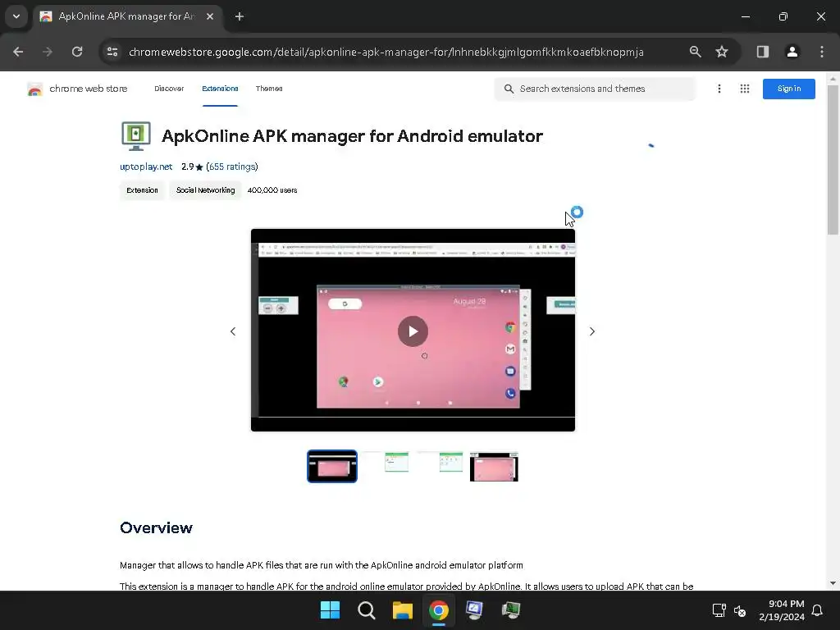Click the ApkOnline extension logo icon
Viewport: 840px width, 630px height.
136,136
